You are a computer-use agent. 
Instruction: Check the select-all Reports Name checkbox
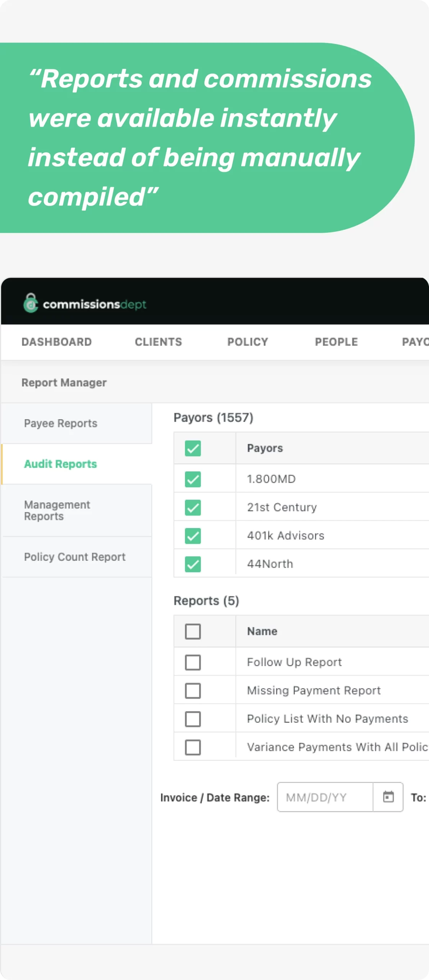193,632
